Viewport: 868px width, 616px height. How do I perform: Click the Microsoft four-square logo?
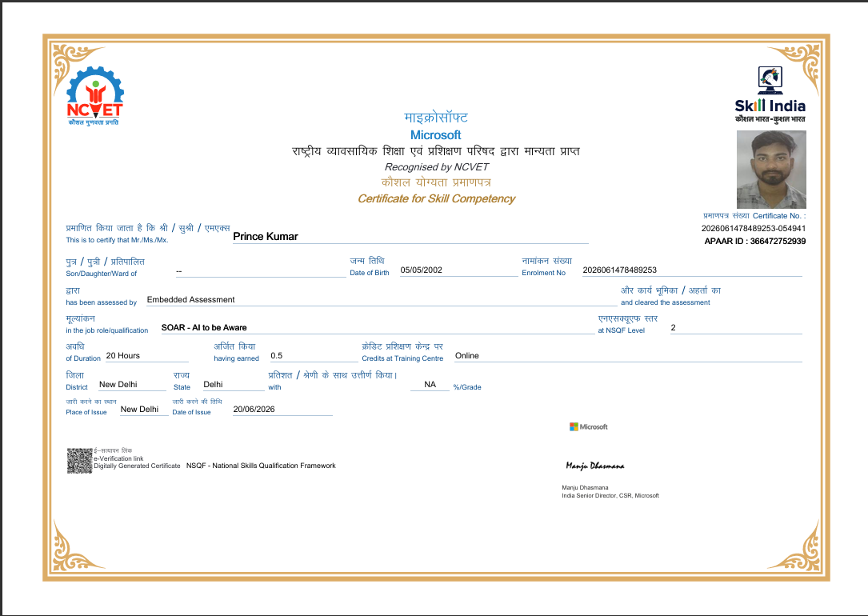(574, 426)
